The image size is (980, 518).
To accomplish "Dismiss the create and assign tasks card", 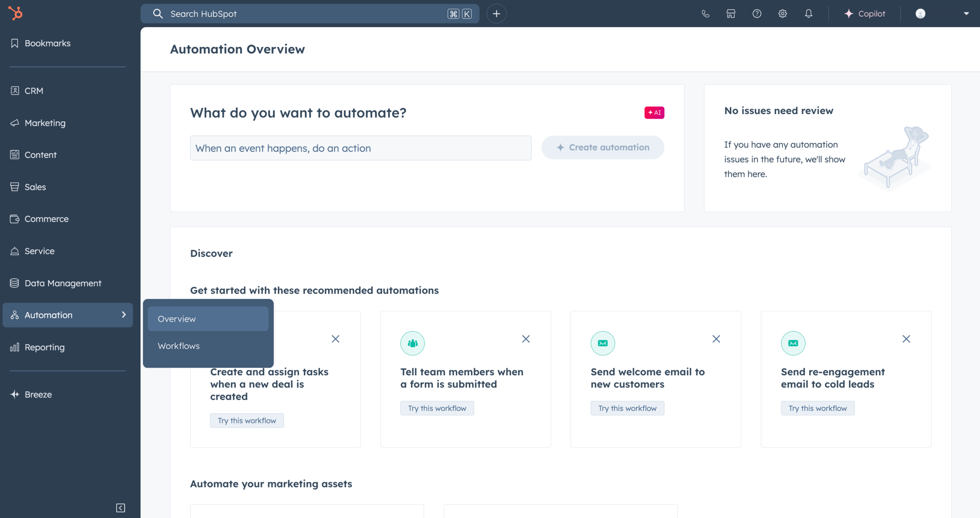I will click(335, 339).
